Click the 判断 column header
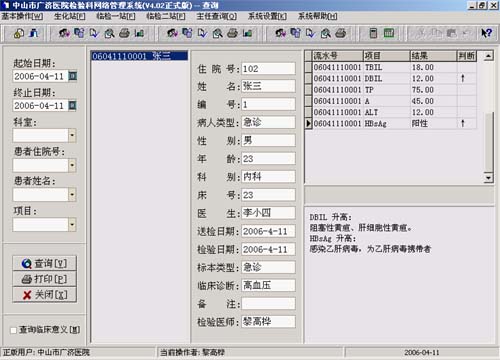500x360 pixels. click(x=467, y=56)
